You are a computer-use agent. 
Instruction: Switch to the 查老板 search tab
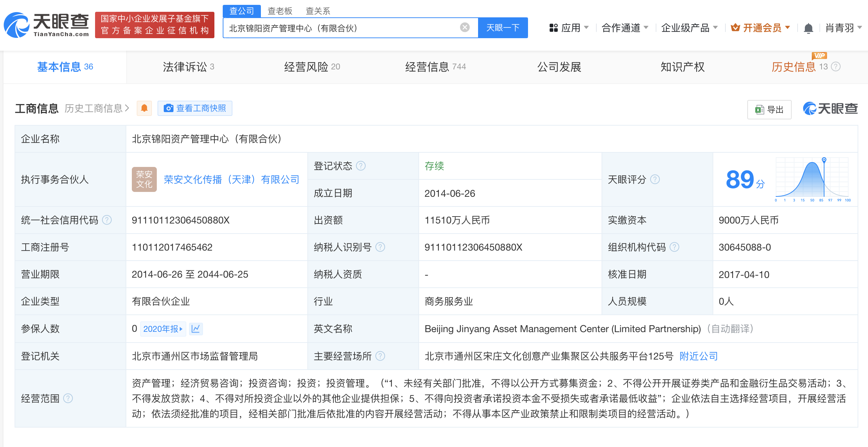click(x=280, y=11)
